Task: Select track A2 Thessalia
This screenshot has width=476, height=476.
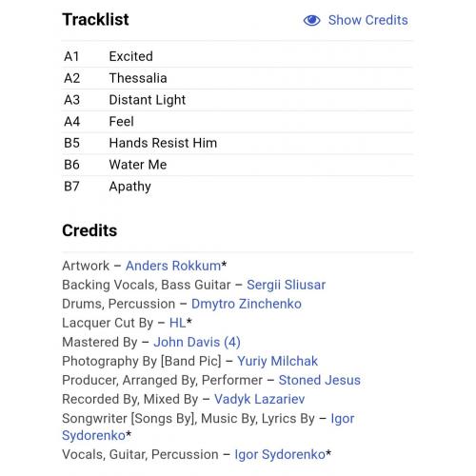Action: tap(237, 78)
